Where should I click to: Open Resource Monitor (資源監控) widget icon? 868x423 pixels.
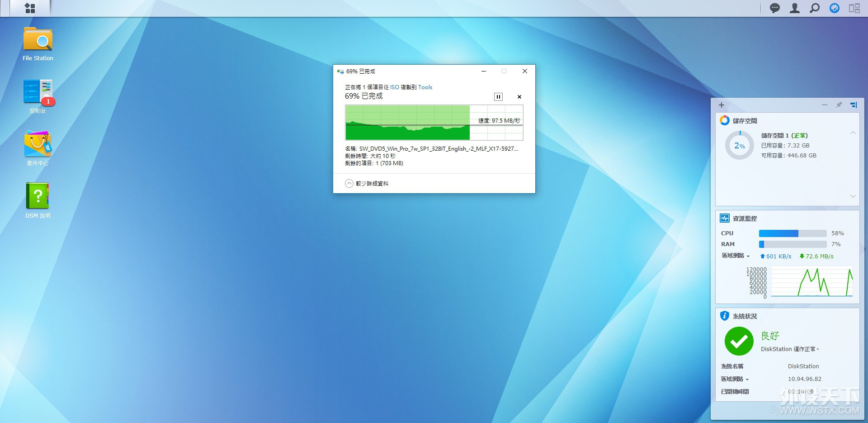point(725,218)
